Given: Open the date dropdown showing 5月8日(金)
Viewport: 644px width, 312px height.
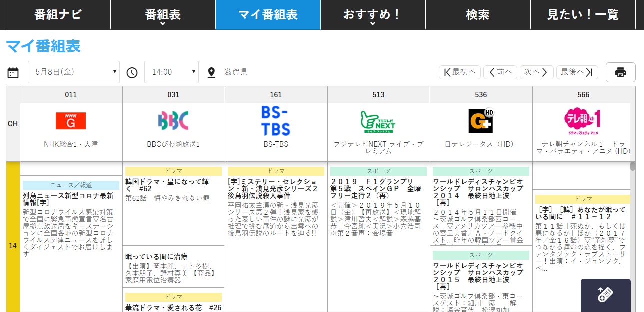Looking at the screenshot, I should tap(74, 72).
